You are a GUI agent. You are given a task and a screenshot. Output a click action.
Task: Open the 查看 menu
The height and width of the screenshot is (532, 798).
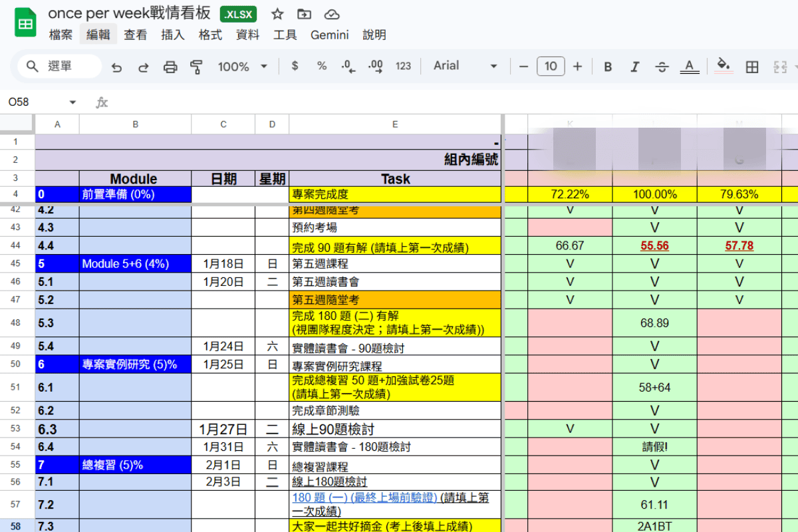tap(136, 35)
